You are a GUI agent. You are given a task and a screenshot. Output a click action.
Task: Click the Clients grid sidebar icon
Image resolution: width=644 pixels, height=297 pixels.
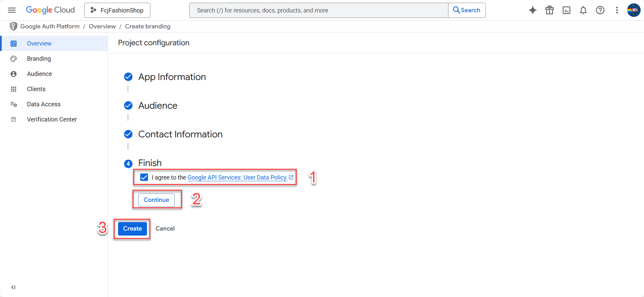[13, 89]
